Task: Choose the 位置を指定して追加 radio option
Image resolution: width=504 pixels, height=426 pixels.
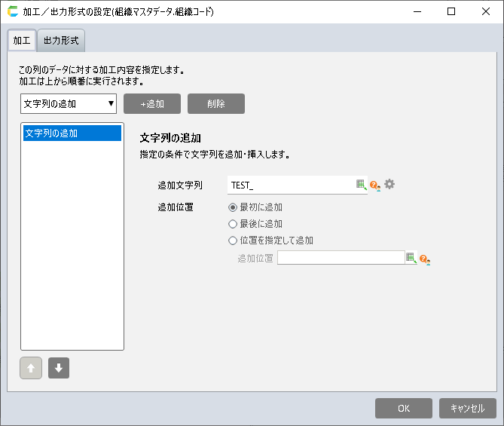Action: coord(233,241)
